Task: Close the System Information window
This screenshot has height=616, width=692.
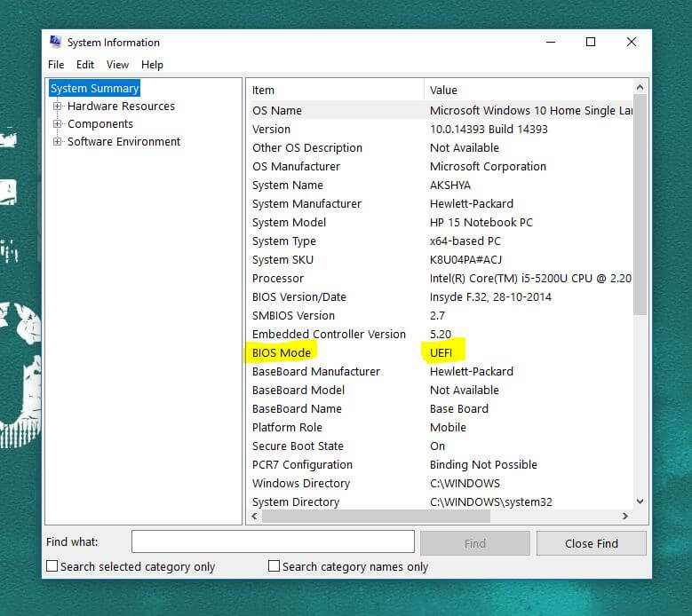Action: pyautogui.click(x=632, y=42)
